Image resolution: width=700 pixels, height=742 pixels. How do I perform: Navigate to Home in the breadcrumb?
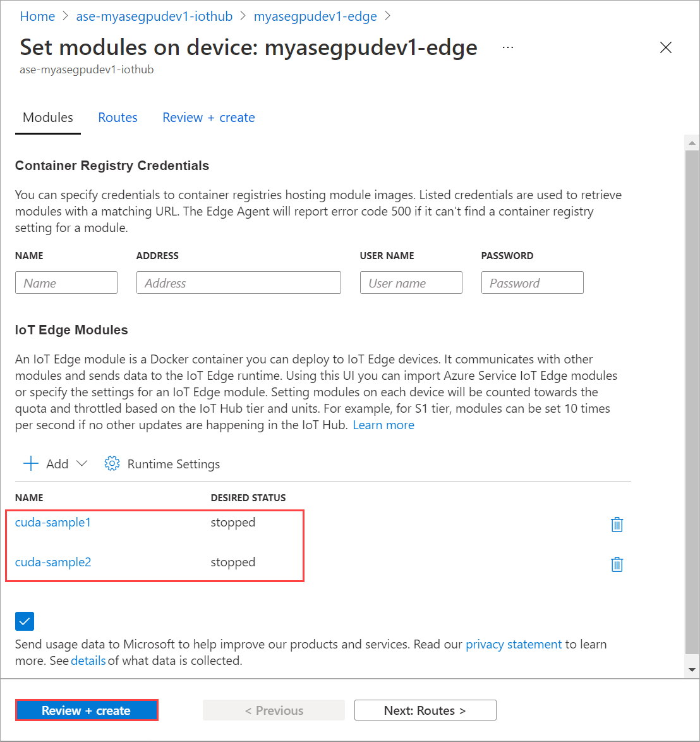coord(37,16)
